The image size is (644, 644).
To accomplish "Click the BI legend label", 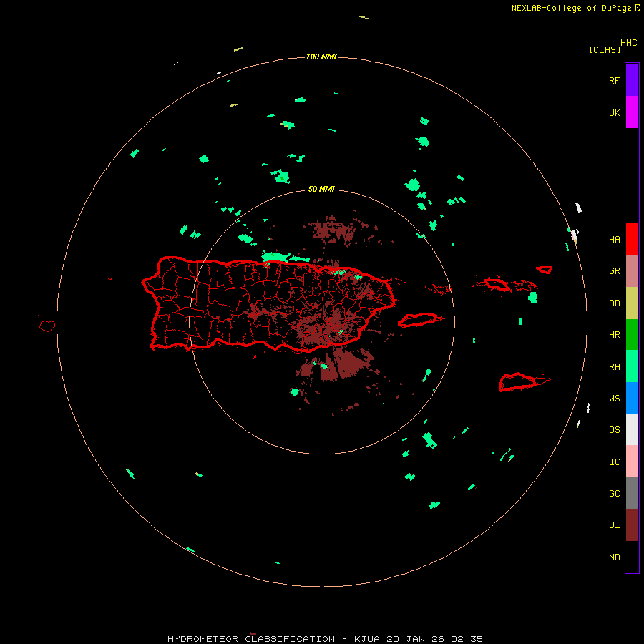I will 614,525.
